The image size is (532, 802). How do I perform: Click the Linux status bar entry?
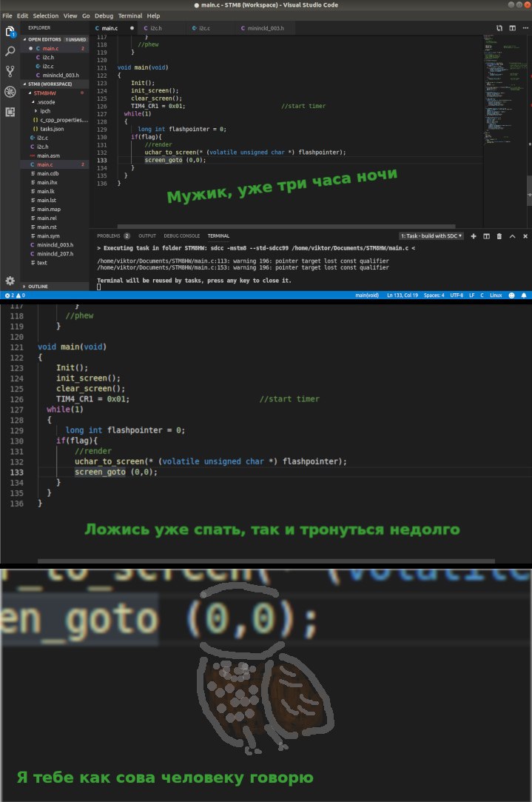(x=496, y=295)
